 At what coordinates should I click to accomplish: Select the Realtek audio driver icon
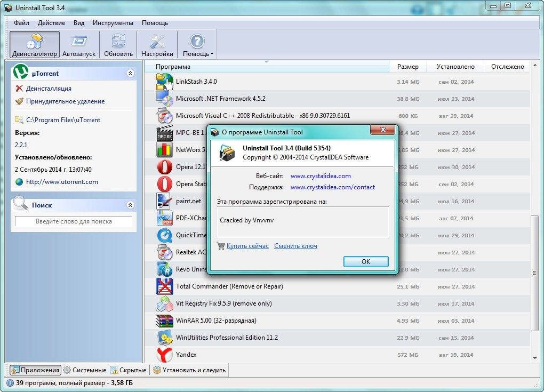(x=164, y=252)
